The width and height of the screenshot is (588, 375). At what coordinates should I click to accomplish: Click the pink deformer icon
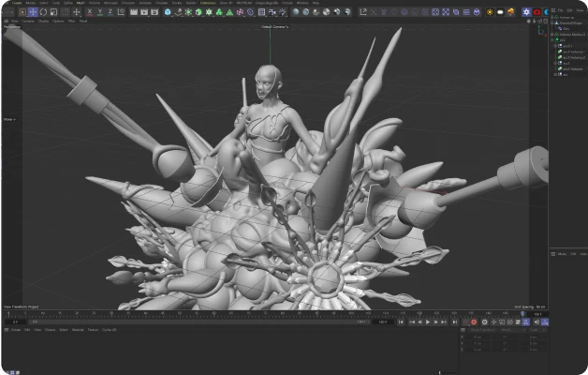tap(240, 12)
